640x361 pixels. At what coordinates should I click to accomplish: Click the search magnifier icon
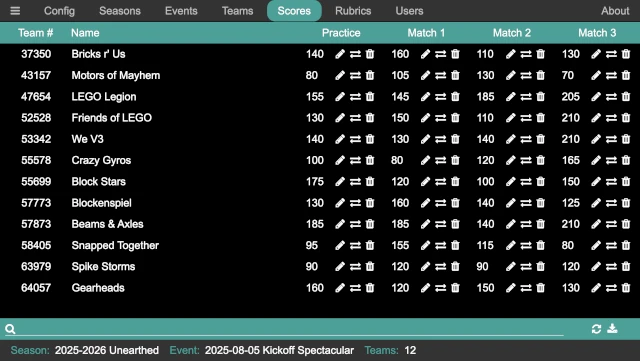(10, 329)
